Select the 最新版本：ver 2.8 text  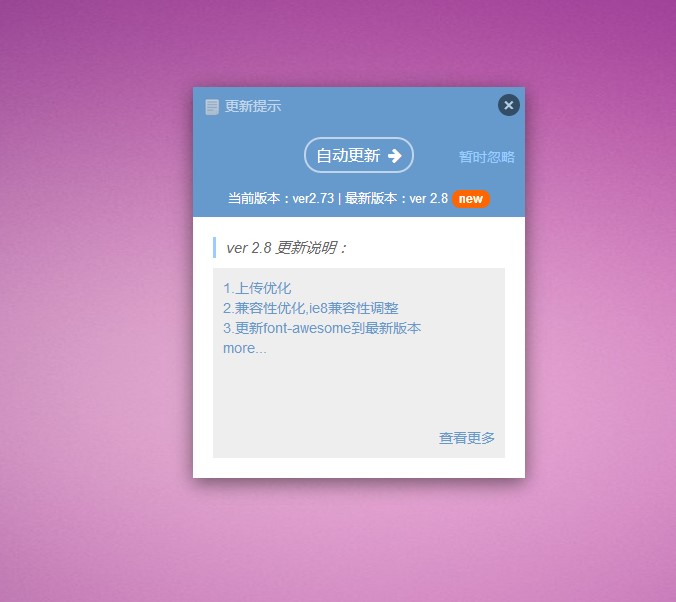(x=396, y=198)
